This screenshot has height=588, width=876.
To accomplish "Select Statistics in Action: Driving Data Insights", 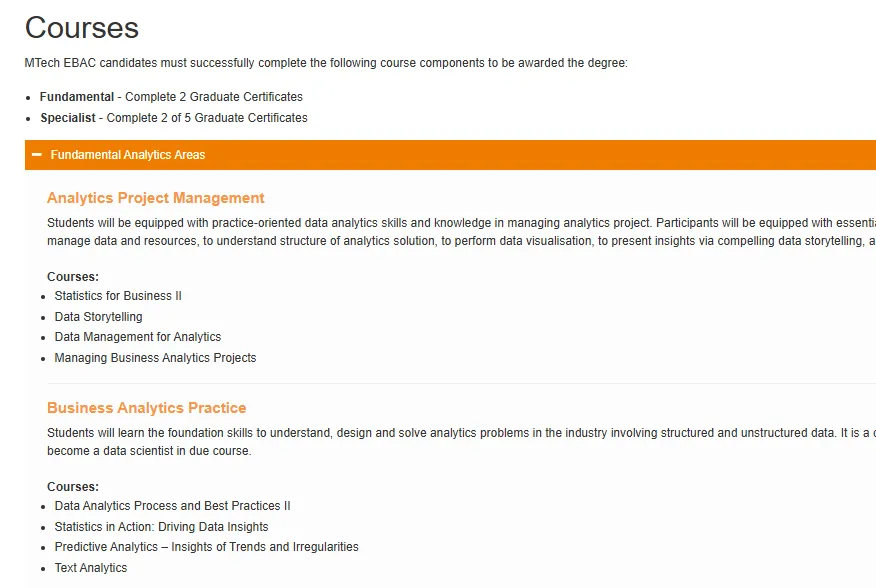I will [161, 527].
